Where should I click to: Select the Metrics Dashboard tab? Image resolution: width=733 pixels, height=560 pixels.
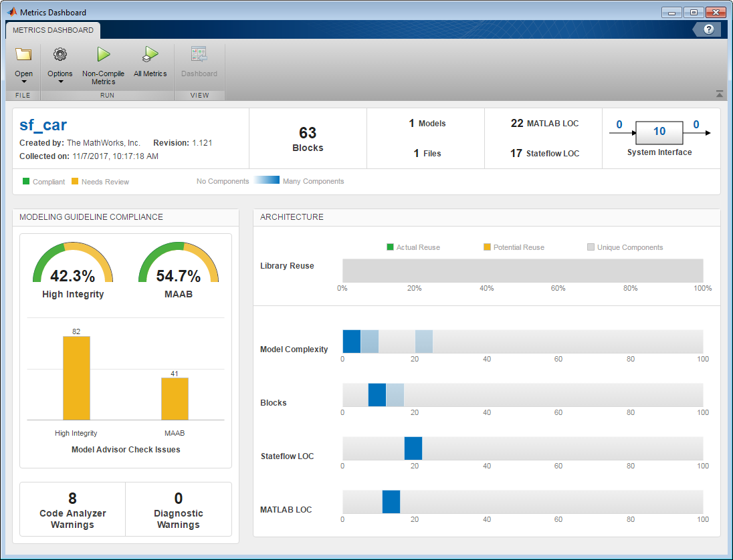[53, 30]
